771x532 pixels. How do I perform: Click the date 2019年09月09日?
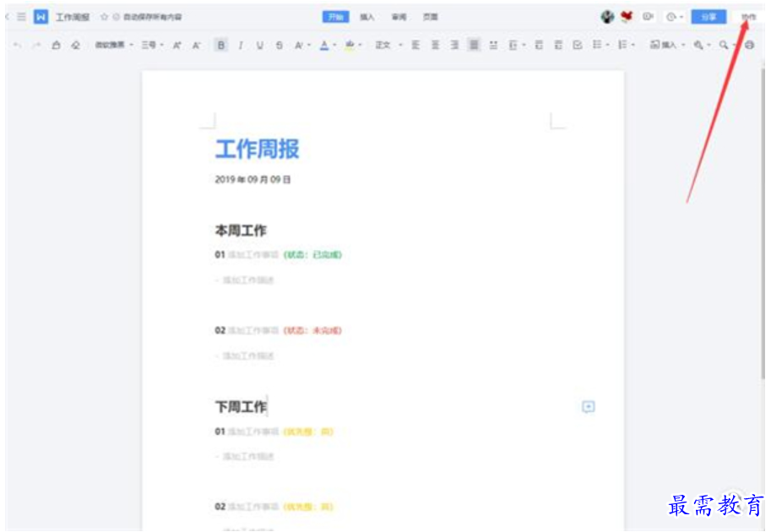point(252,180)
